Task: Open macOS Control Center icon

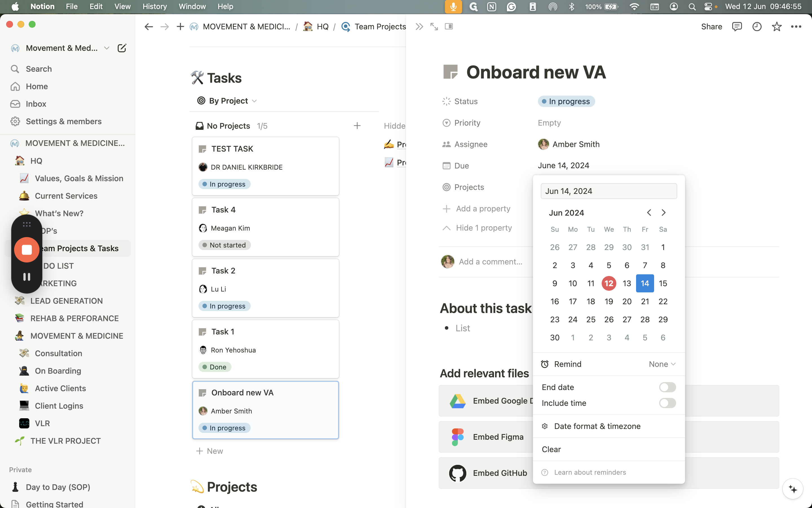Action: pyautogui.click(x=708, y=7)
